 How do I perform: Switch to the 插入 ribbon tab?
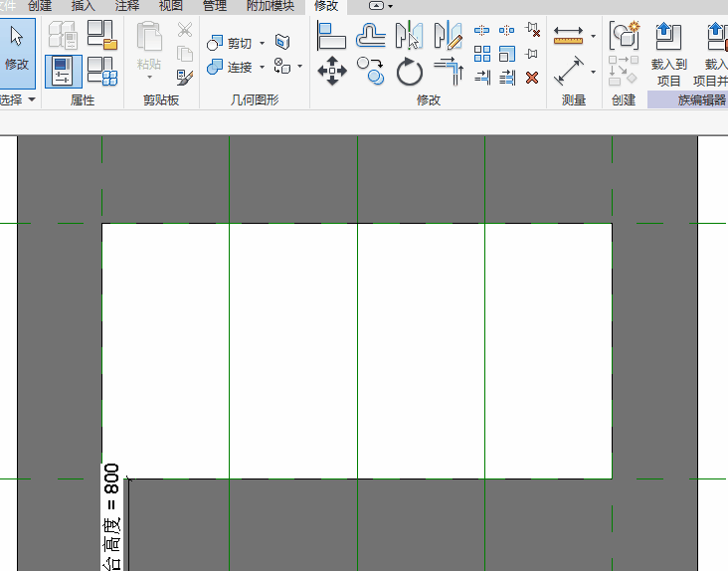(84, 6)
